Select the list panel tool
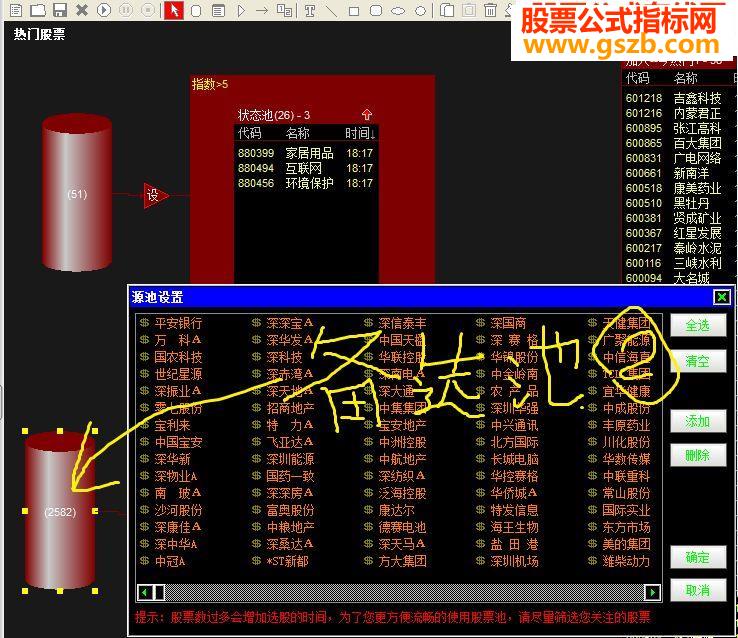 point(218,10)
